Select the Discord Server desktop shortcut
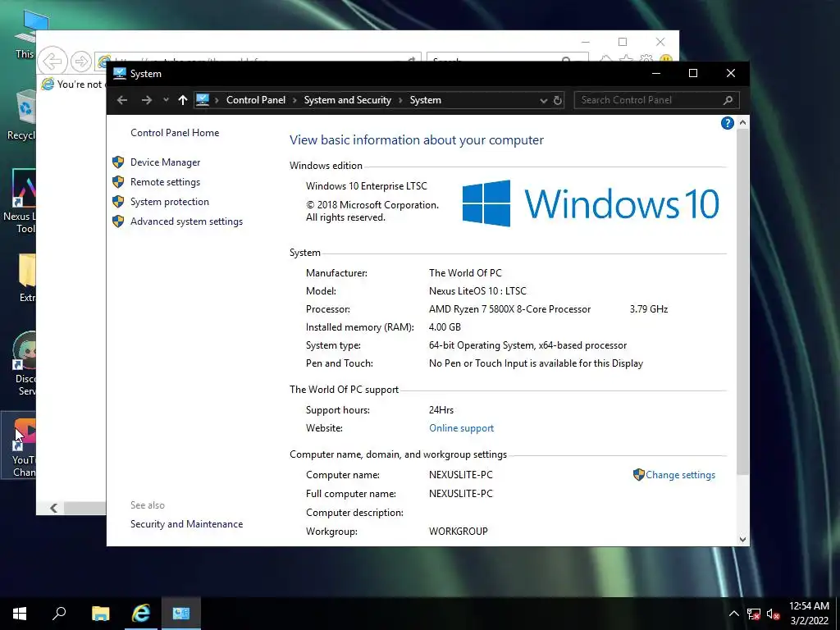 pyautogui.click(x=22, y=364)
